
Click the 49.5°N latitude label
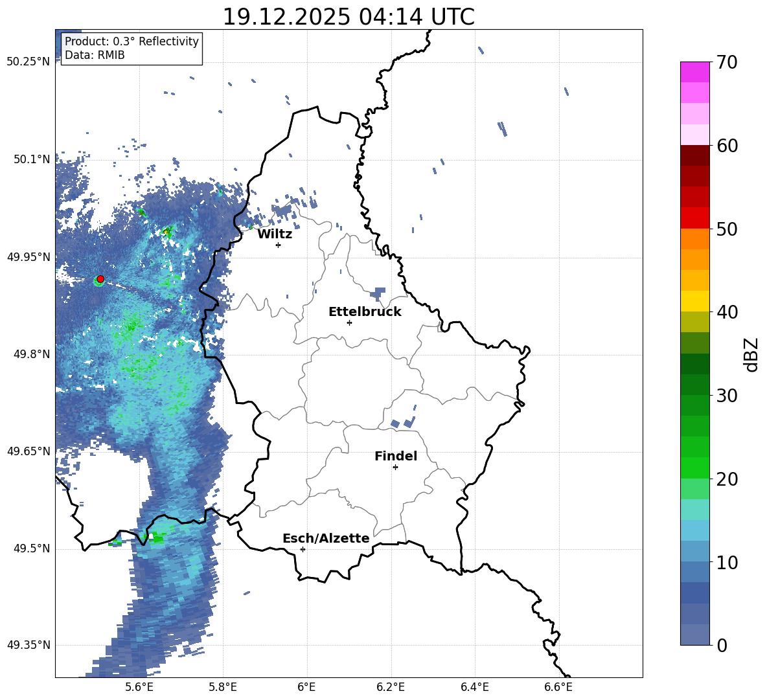[31, 549]
